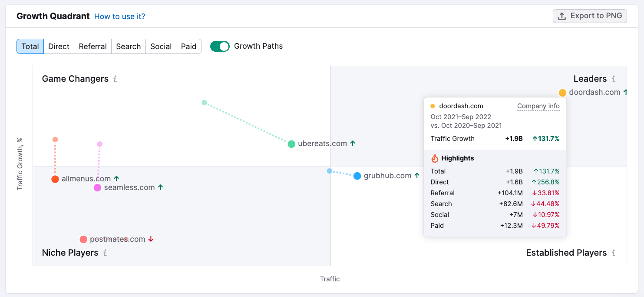Click the Game Changers quadrant title
644x297 pixels.
[75, 79]
